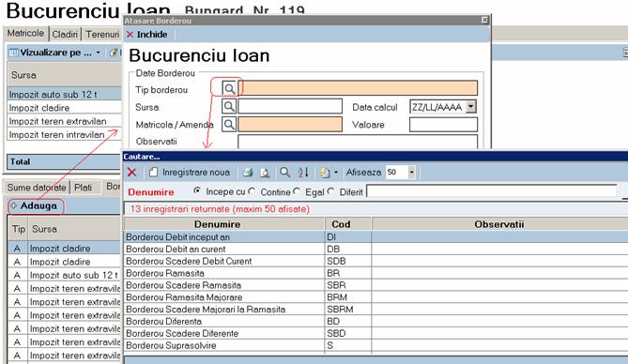
Task: Click the Tip column header in lower grid
Action: tap(18, 229)
